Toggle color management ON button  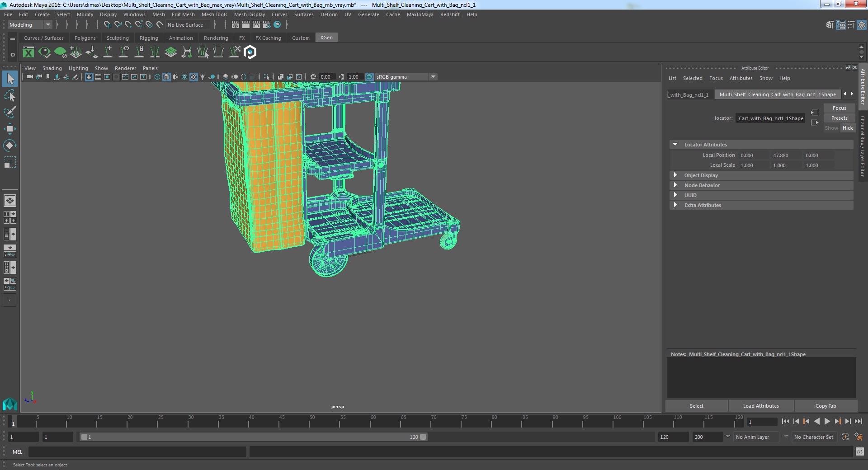click(x=369, y=77)
